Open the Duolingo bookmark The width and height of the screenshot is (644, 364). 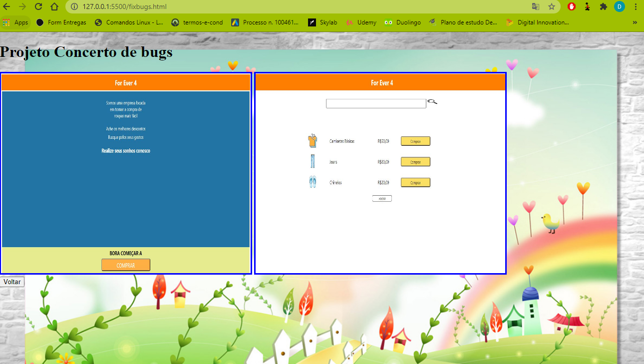pyautogui.click(x=402, y=22)
